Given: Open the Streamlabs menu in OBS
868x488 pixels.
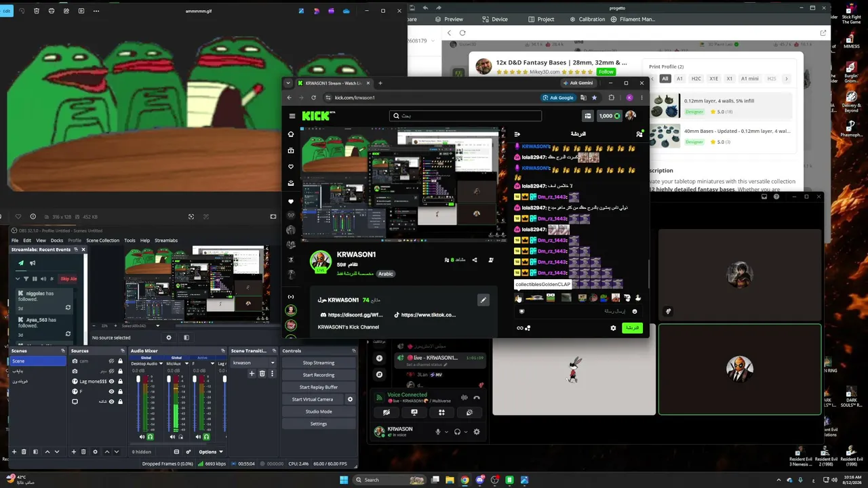Looking at the screenshot, I should coord(166,241).
